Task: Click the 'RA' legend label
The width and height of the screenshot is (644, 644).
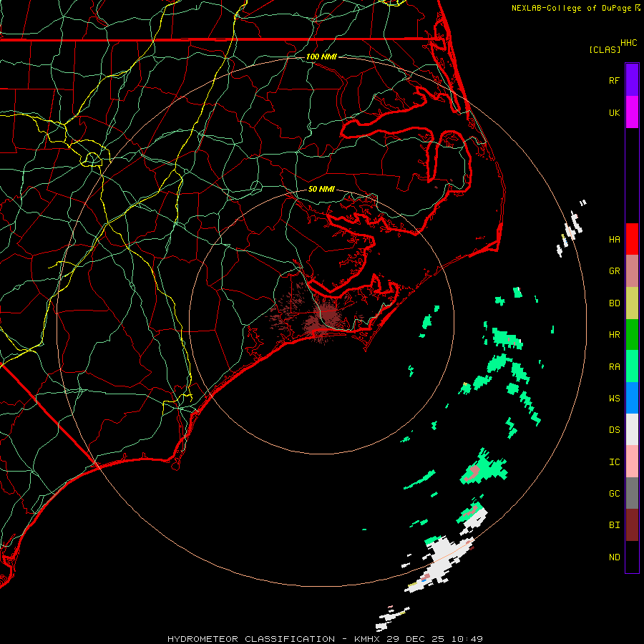Action: click(614, 366)
